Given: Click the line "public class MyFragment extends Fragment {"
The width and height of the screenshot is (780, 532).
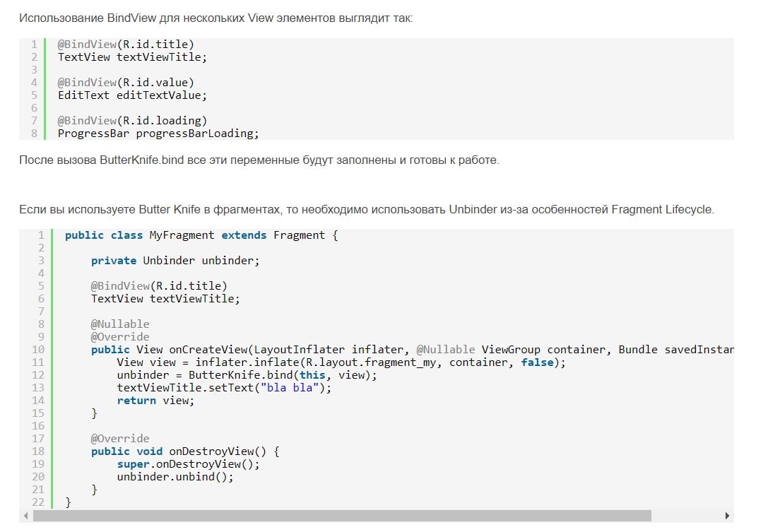Looking at the screenshot, I should pos(201,235).
